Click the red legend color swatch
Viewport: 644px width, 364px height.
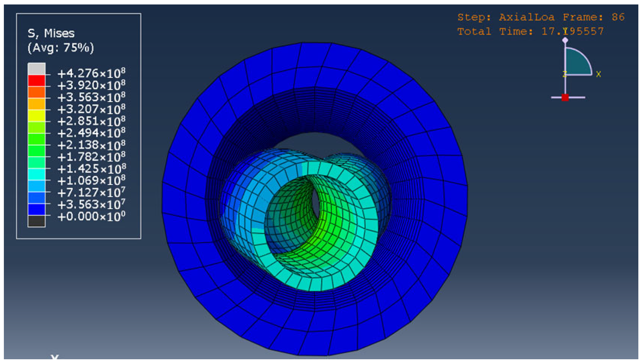36,81
